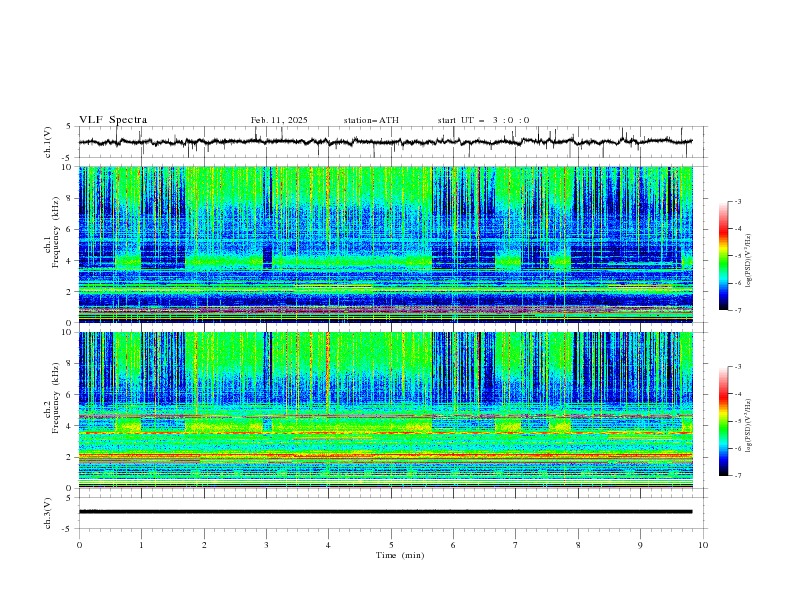This screenshot has width=792, height=612.
Task: Select the "Time (min)" axis label
Action: point(400,555)
